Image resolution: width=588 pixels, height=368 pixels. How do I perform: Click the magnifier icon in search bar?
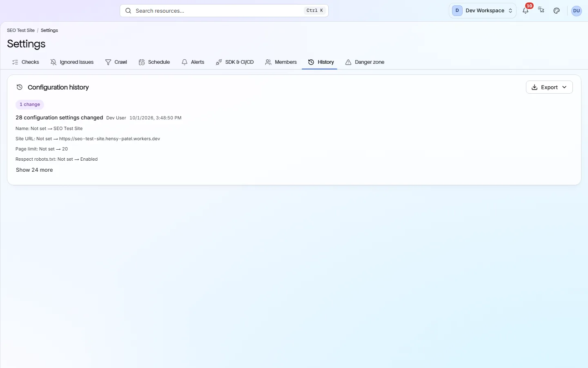[128, 11]
